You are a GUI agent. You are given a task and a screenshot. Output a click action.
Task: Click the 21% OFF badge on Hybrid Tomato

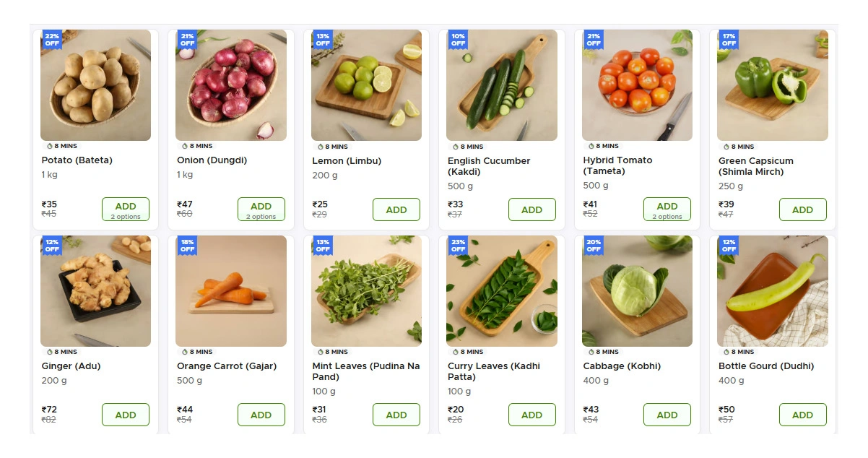[594, 39]
